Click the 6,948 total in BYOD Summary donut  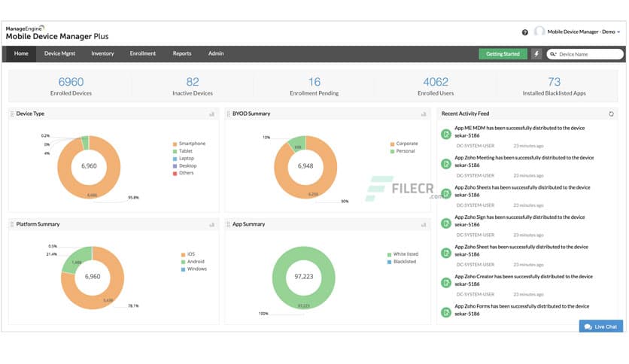[305, 166]
